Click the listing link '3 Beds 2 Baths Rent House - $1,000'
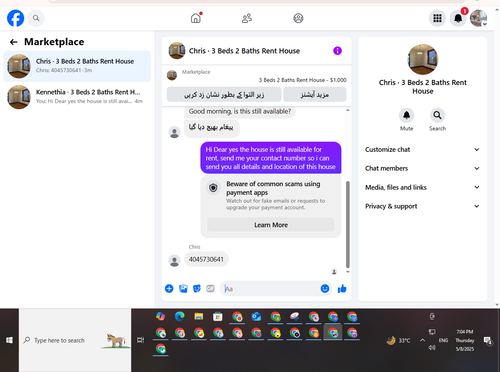 (303, 80)
